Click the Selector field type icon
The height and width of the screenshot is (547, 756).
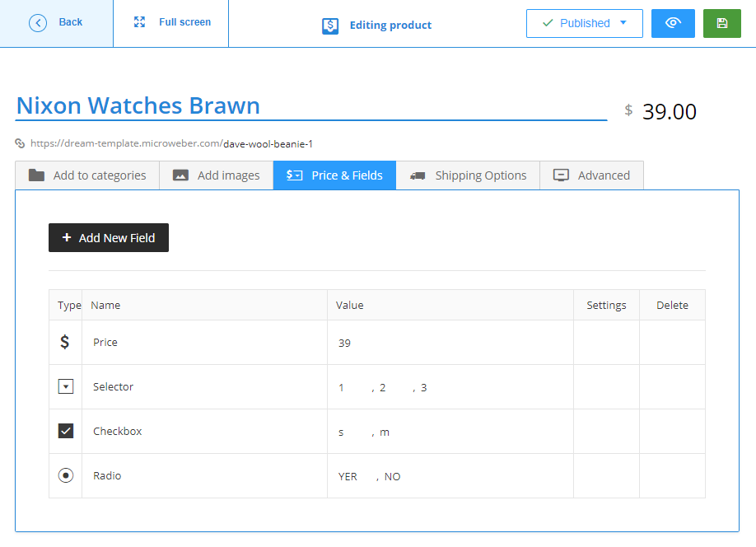pos(66,386)
